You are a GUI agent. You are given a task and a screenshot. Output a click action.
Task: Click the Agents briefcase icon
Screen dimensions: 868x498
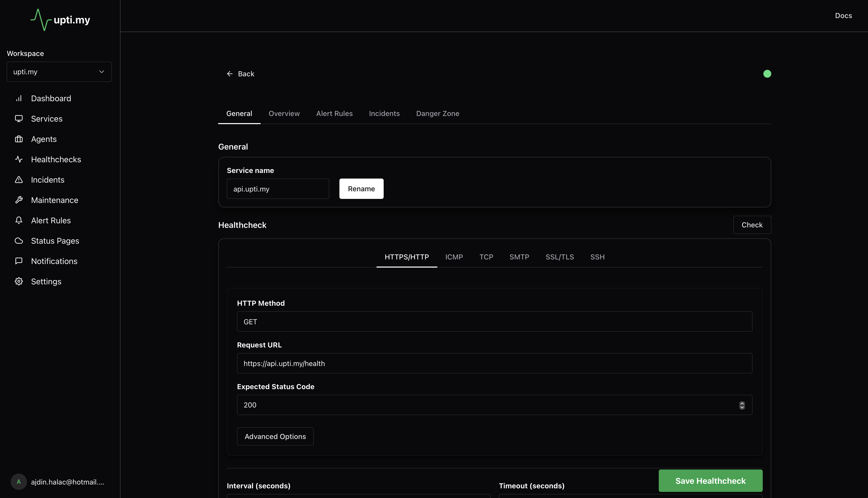point(19,139)
